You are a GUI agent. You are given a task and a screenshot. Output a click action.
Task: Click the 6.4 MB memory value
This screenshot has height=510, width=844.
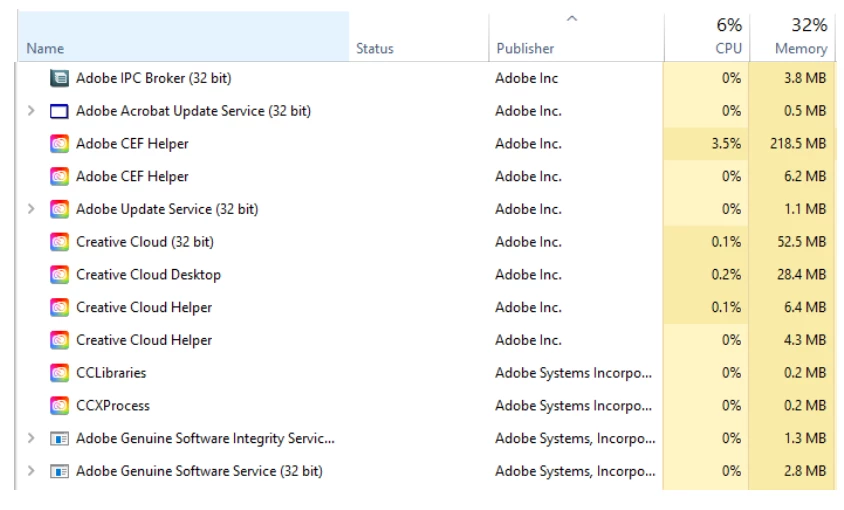pos(805,308)
